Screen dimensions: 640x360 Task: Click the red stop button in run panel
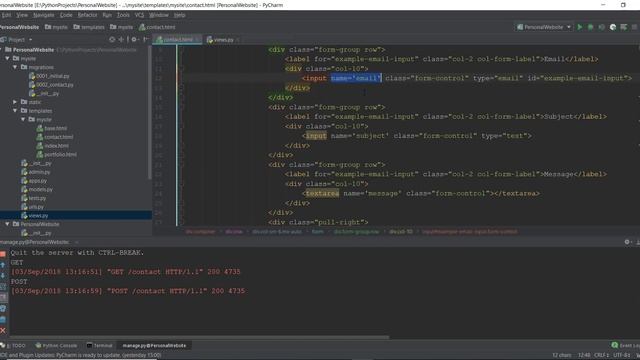coord(3,254)
